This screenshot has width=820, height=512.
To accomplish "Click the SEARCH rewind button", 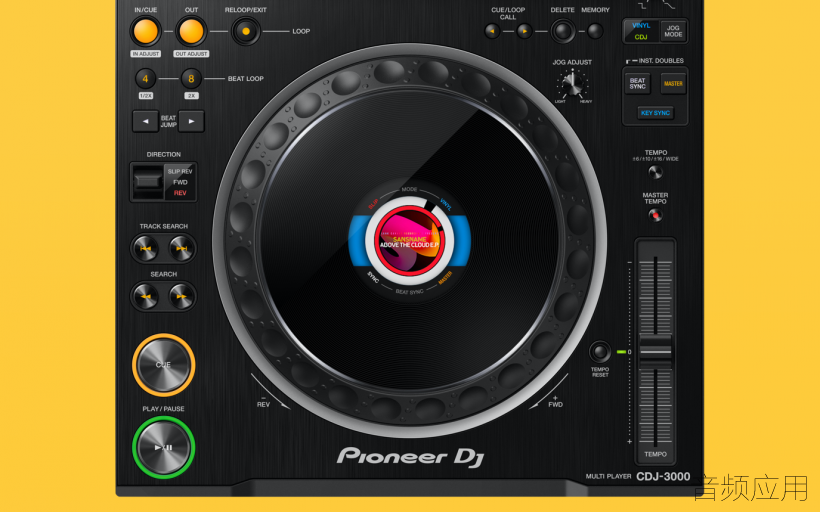I will click(x=146, y=297).
